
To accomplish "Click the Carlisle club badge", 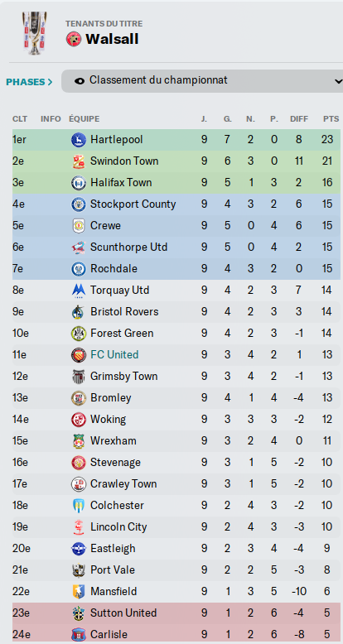I will pos(79,635).
